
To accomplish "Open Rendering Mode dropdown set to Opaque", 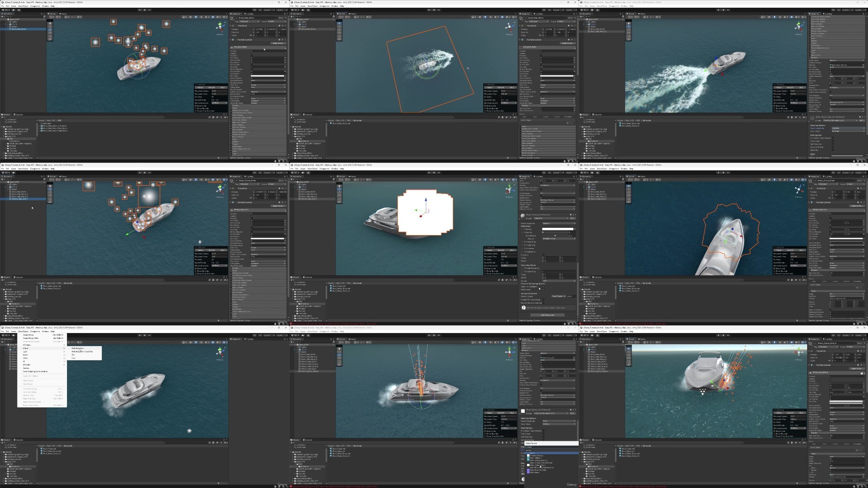I will tap(559, 223).
